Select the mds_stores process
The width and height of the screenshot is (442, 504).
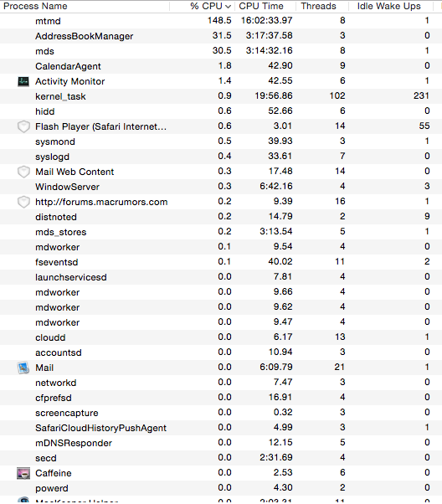tap(61, 233)
